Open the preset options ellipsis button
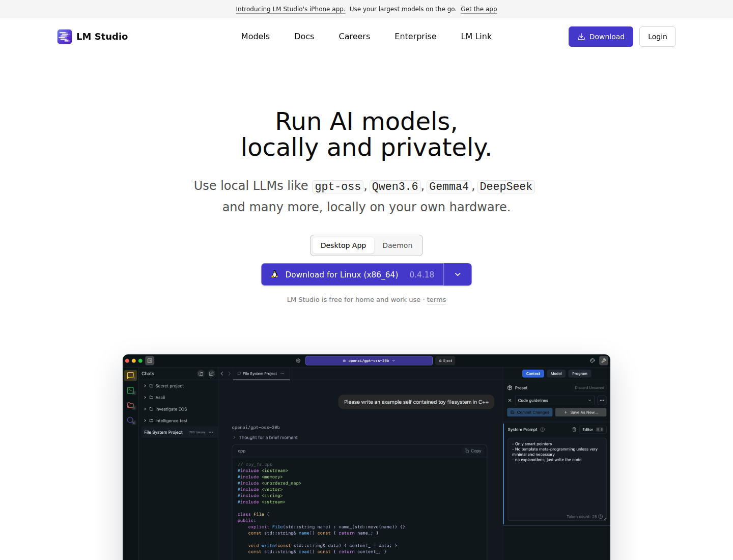This screenshot has height=560, width=733. [x=602, y=400]
